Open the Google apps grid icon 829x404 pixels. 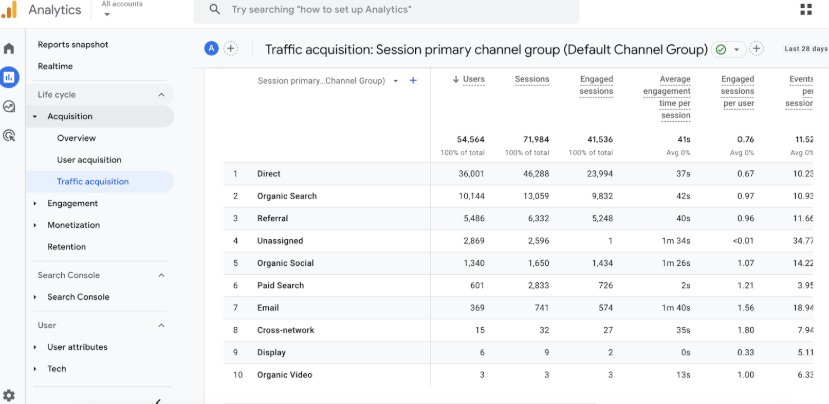coord(806,10)
